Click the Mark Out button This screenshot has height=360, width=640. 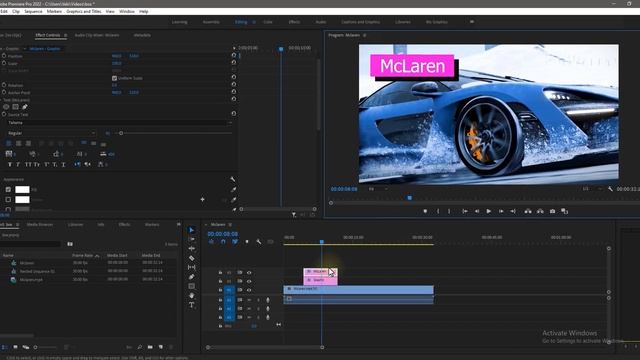[449, 211]
